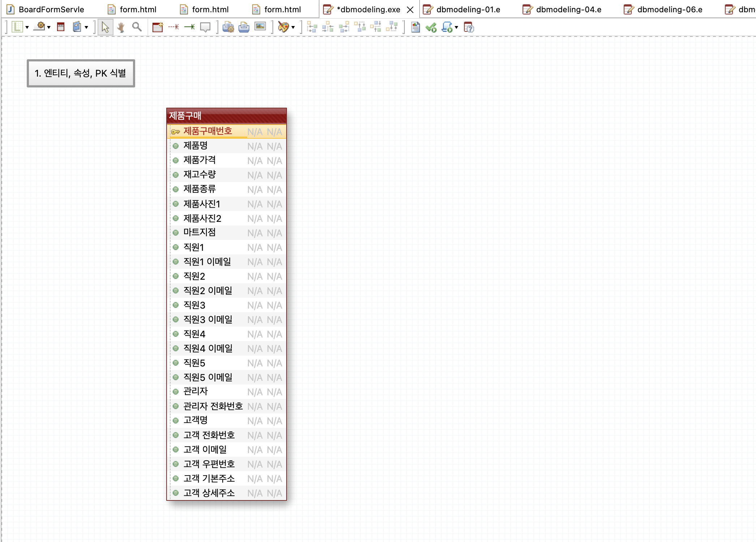This screenshot has height=542, width=756.
Task: Select the note '1. 엔티티, 속성, PK 식별'
Action: (x=81, y=73)
